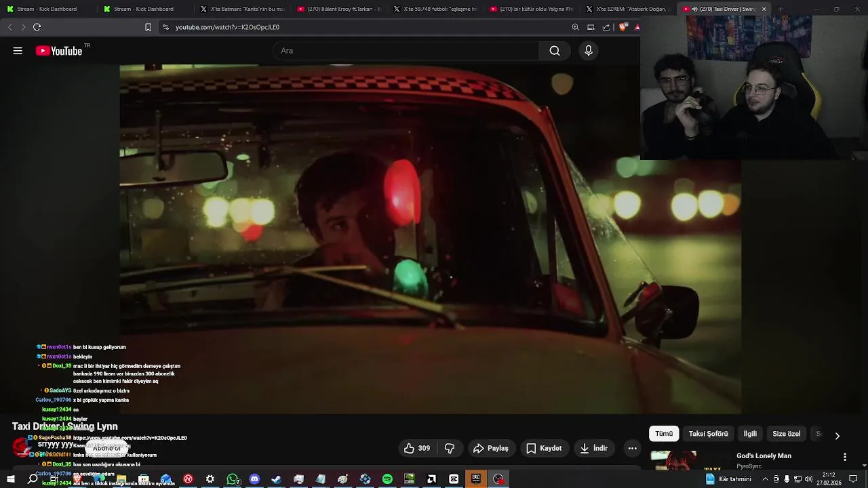Open the channel avatar below the video title
Image resolution: width=868 pixels, height=488 pixels.
[21, 448]
